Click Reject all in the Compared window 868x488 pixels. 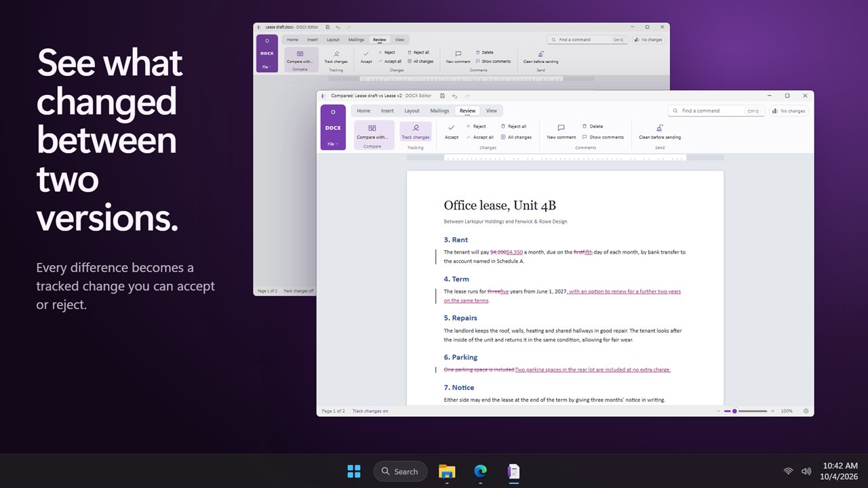(x=513, y=126)
